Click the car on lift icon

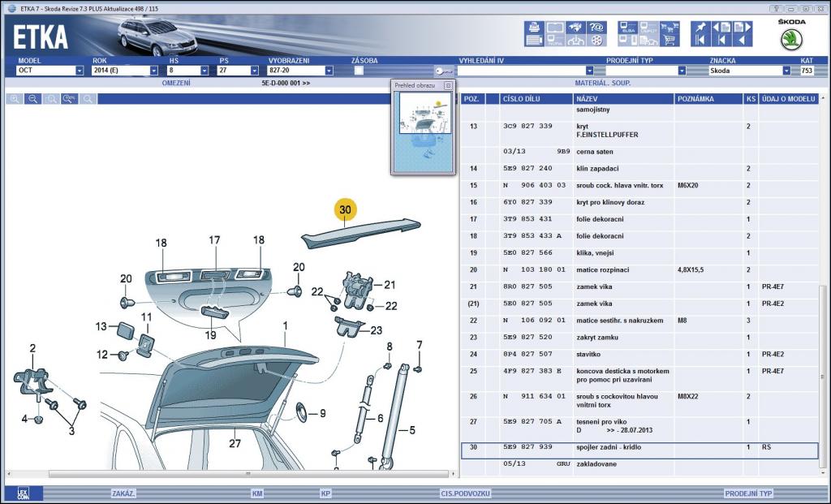coord(575,41)
